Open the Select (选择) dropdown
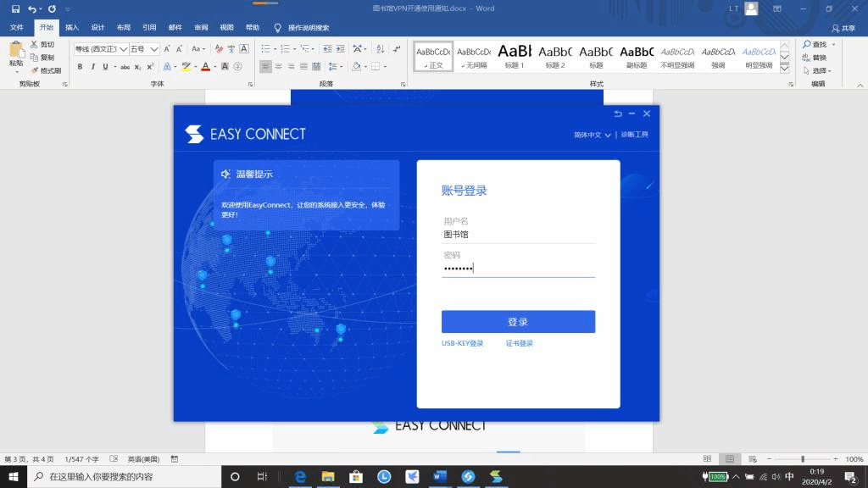The image size is (868, 488). point(817,71)
